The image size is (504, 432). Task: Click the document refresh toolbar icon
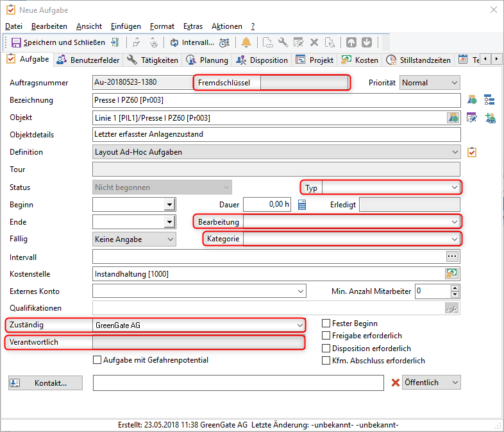(x=330, y=42)
